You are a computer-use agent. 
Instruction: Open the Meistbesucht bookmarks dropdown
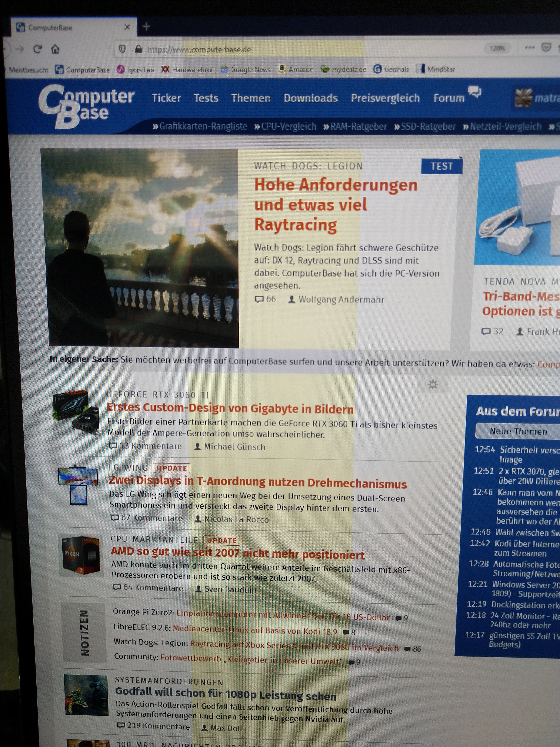coord(29,70)
